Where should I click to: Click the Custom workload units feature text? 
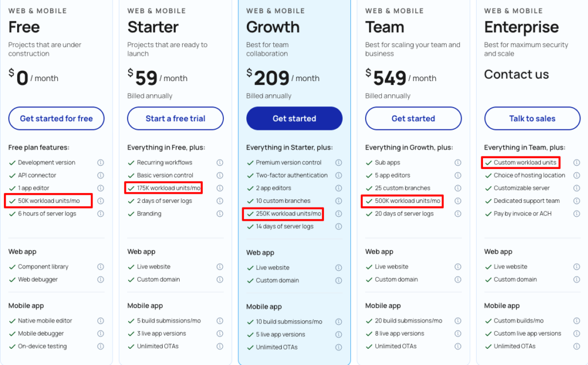(525, 163)
